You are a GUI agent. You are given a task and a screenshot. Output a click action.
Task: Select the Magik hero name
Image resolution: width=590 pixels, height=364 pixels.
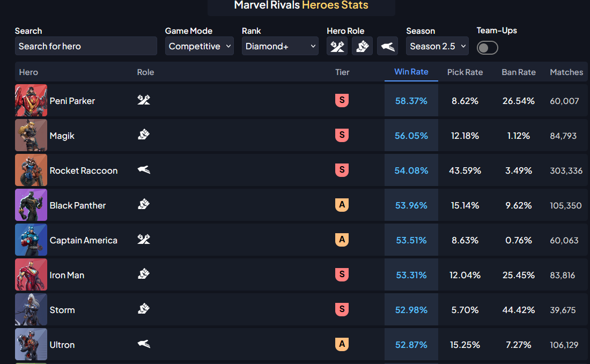click(x=62, y=136)
